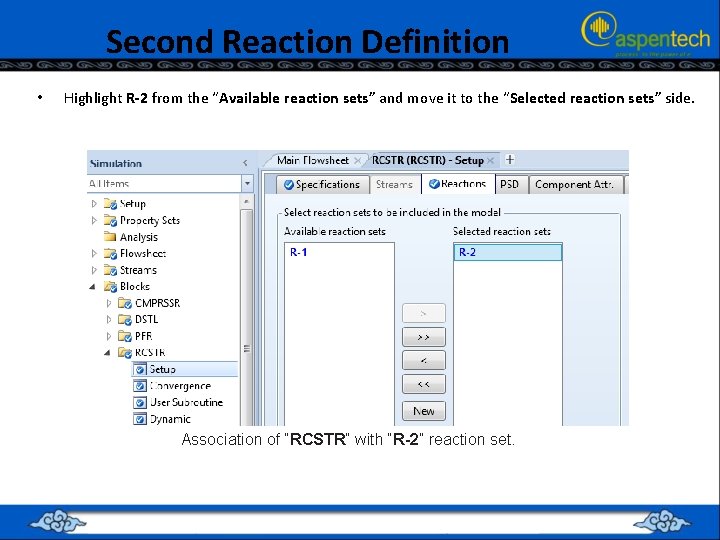
Task: Select the Property Sets tree item
Action: (x=150, y=221)
